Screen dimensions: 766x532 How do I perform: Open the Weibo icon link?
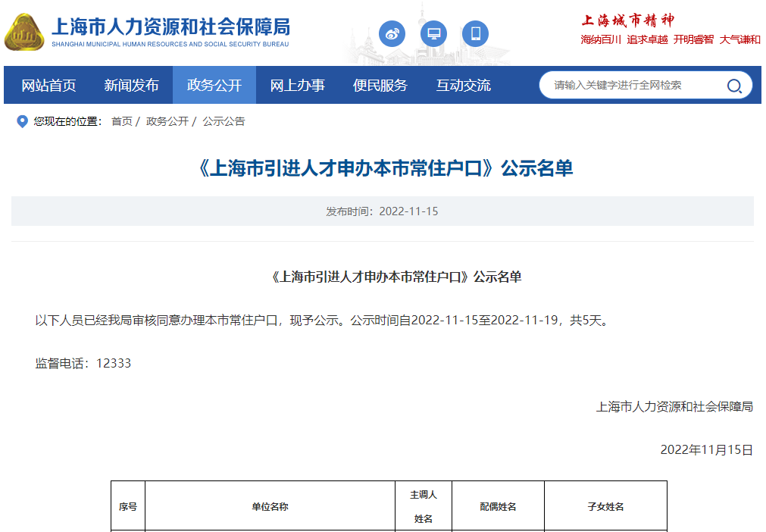(x=392, y=33)
